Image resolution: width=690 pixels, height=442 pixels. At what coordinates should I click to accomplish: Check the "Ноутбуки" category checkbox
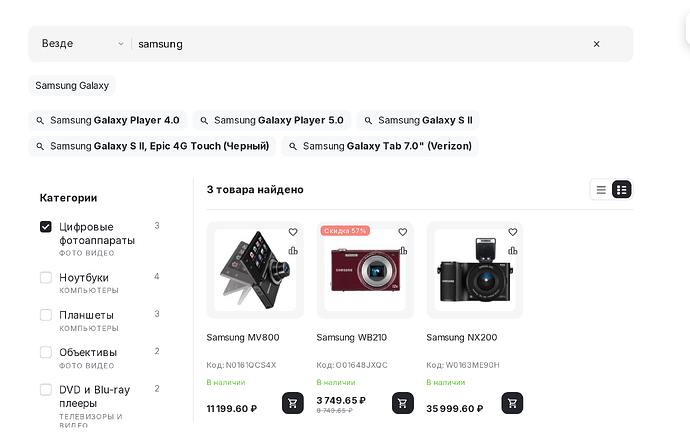click(x=46, y=278)
